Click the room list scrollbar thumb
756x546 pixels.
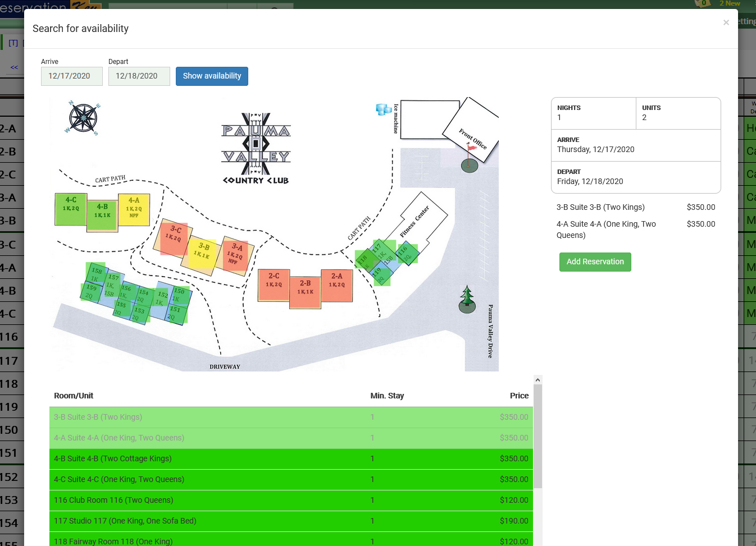point(538,437)
